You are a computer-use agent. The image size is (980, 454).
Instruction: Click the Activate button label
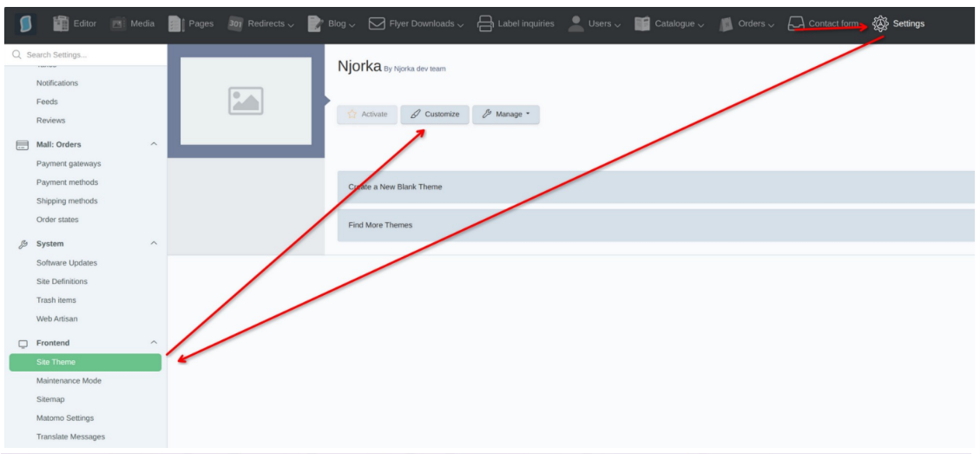pos(374,115)
